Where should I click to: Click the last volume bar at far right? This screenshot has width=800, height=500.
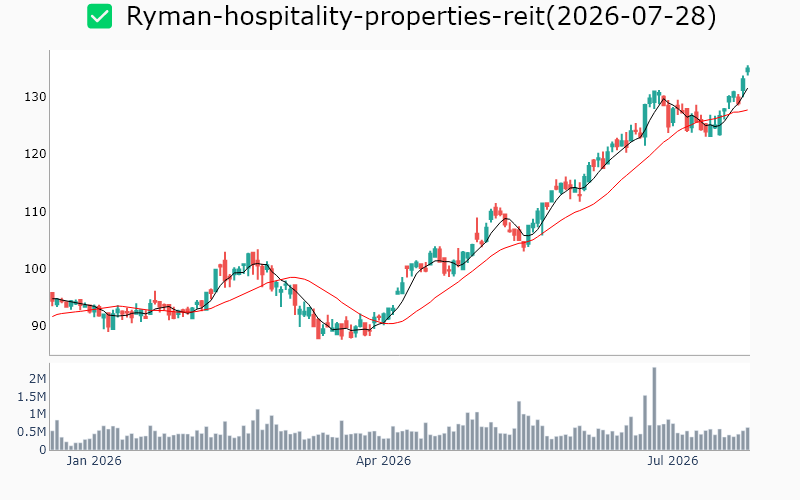748,439
